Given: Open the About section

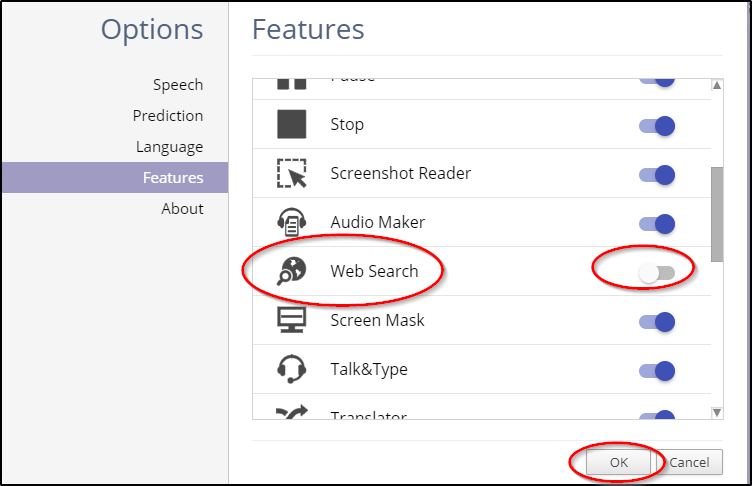Looking at the screenshot, I should click(182, 209).
